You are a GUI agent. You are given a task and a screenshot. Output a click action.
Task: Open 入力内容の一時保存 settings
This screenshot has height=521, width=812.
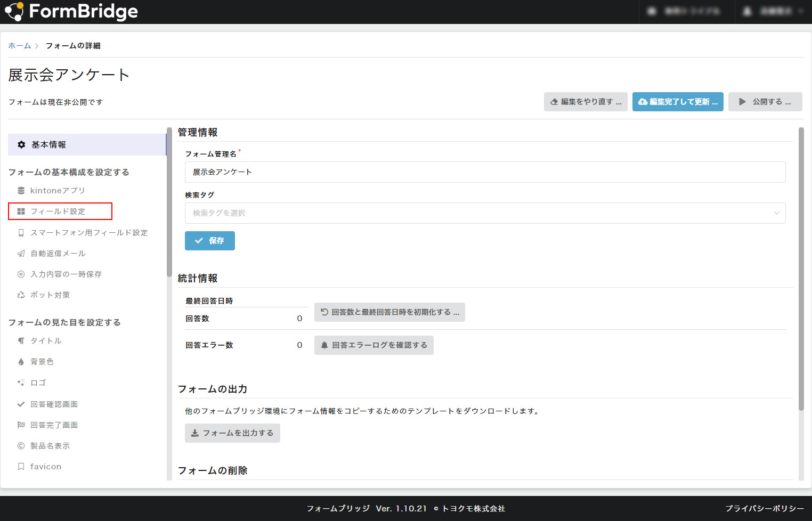[x=66, y=274]
